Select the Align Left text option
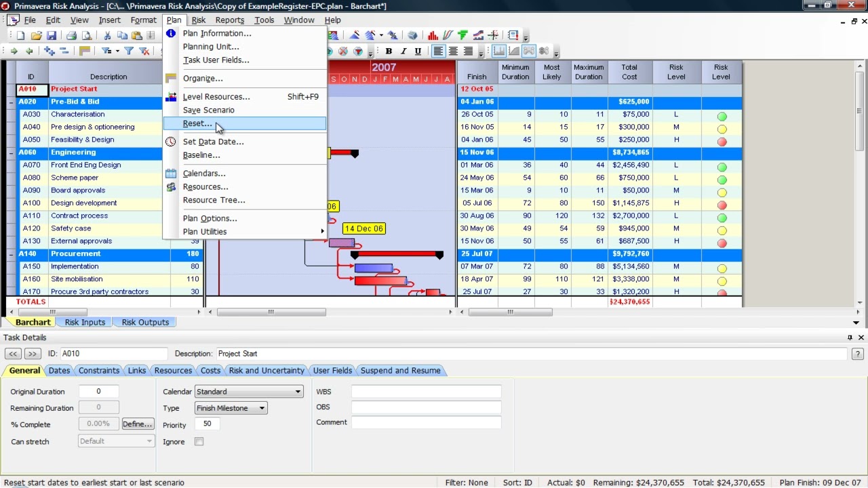 tap(438, 51)
